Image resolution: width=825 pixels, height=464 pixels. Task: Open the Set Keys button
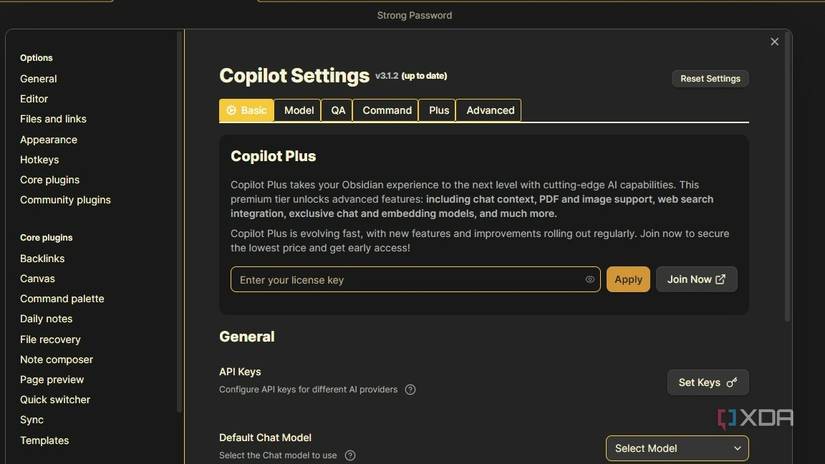point(707,382)
